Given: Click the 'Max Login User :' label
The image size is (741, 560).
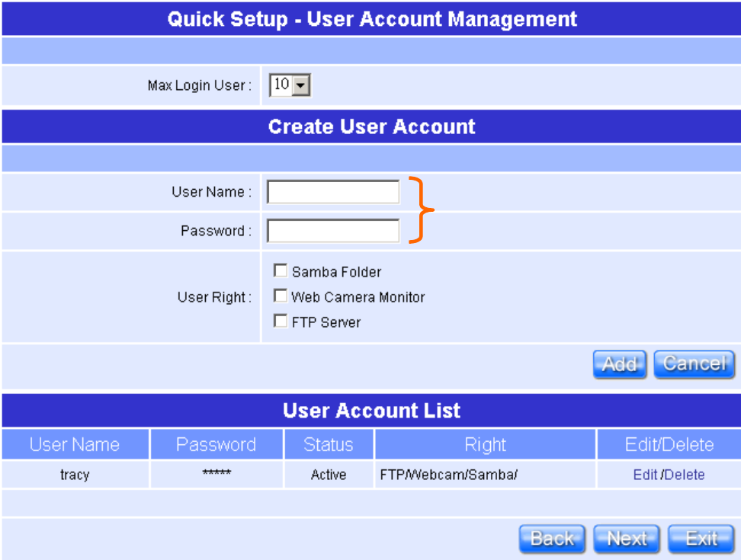Looking at the screenshot, I should [200, 85].
